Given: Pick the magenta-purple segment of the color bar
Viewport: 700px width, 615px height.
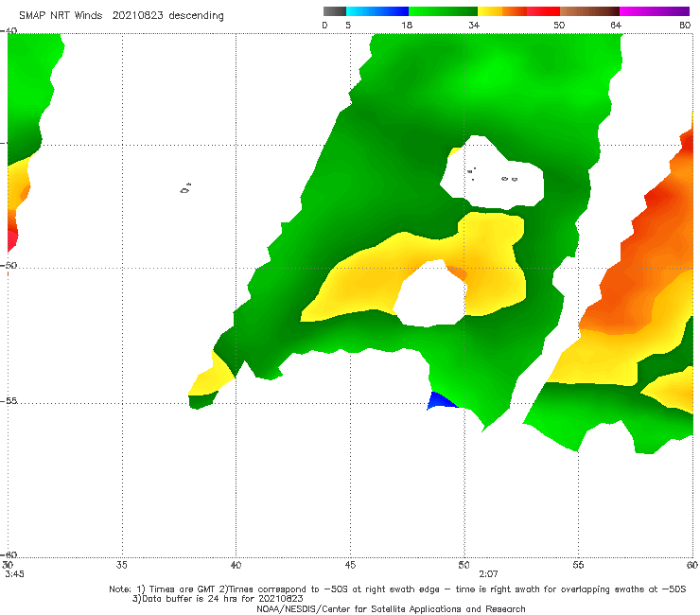Looking at the screenshot, I should (x=655, y=11).
